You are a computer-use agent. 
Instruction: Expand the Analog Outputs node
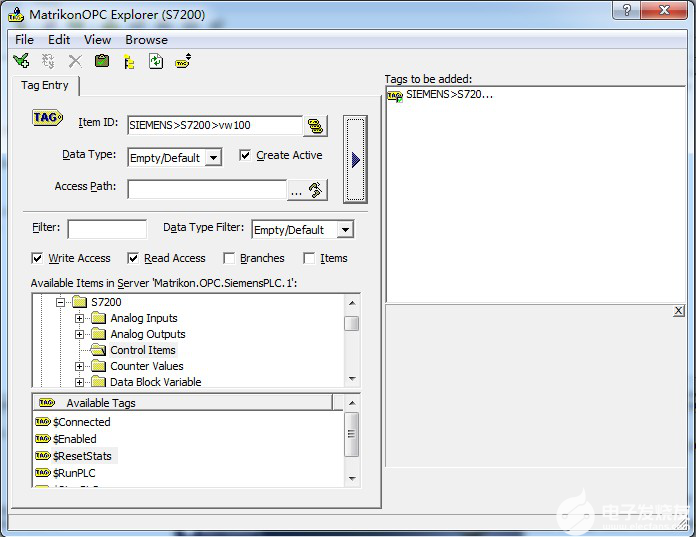pos(79,334)
